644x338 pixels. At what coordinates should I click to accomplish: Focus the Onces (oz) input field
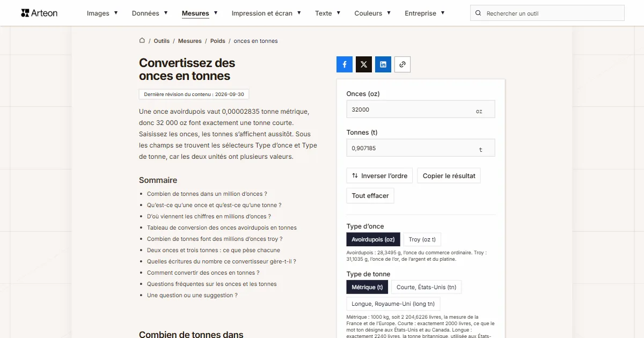[x=421, y=109]
